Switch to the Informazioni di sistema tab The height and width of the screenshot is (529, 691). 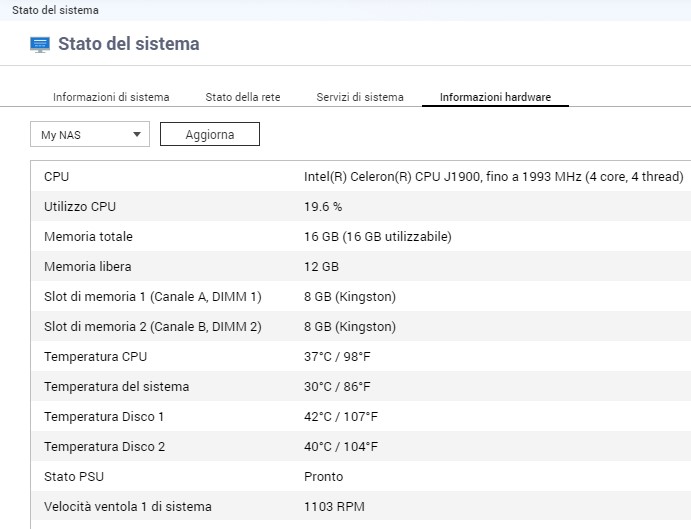(x=111, y=97)
